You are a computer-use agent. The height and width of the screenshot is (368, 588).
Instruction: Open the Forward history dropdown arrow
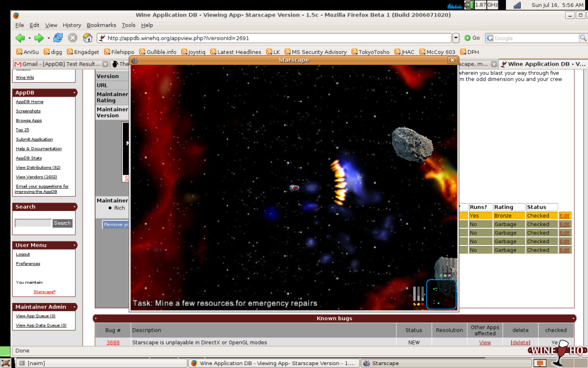point(48,39)
